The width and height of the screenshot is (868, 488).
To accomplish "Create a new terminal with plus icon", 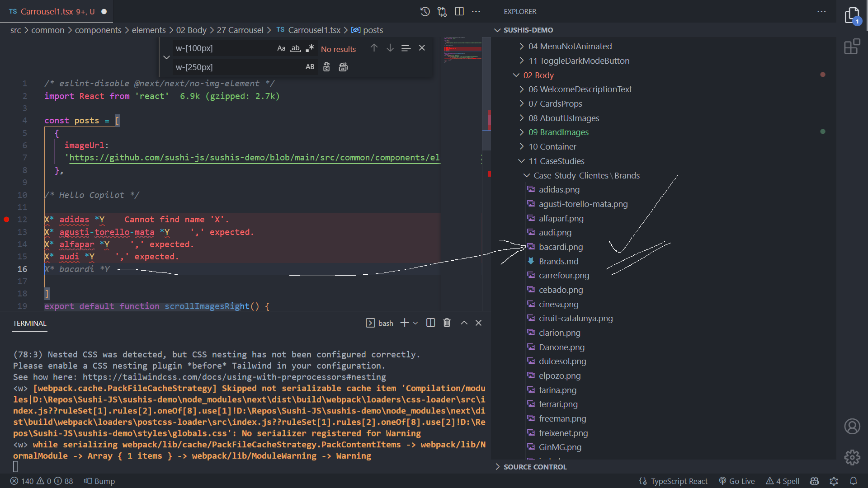I will click(405, 323).
